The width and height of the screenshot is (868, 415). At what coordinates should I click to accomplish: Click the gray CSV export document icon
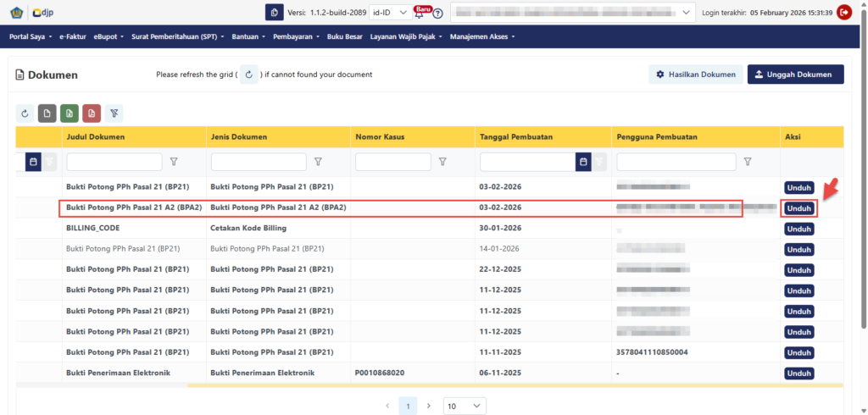coord(47,113)
